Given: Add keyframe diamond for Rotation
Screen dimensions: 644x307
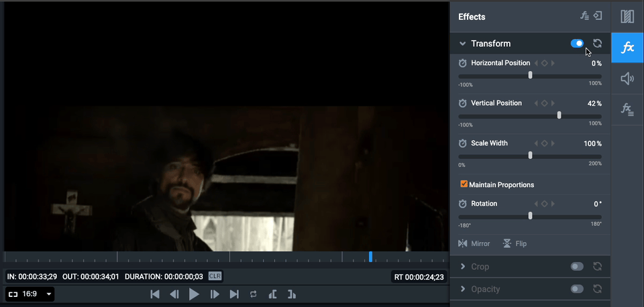Looking at the screenshot, I should click(544, 204).
